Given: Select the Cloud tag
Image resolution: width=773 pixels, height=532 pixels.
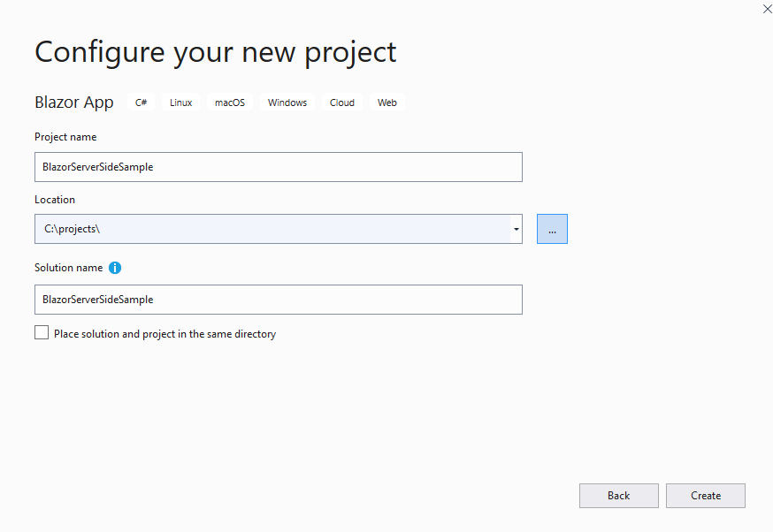Looking at the screenshot, I should (x=342, y=103).
